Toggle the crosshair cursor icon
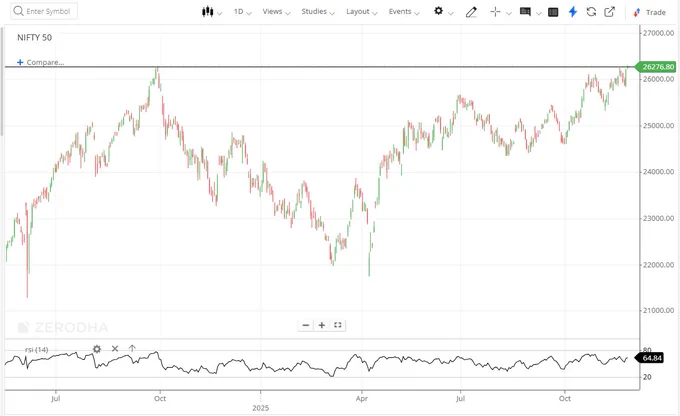This screenshot has height=416, width=680. [495, 12]
